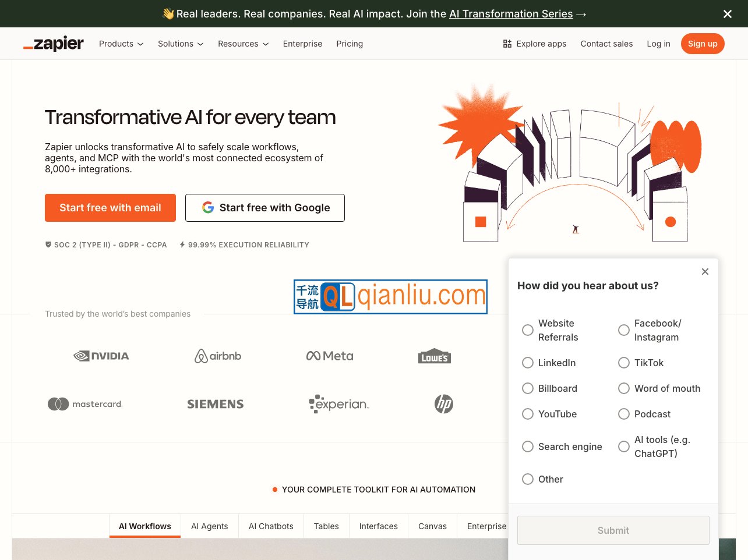This screenshot has width=748, height=560.
Task: Expand the Resources menu
Action: (243, 44)
